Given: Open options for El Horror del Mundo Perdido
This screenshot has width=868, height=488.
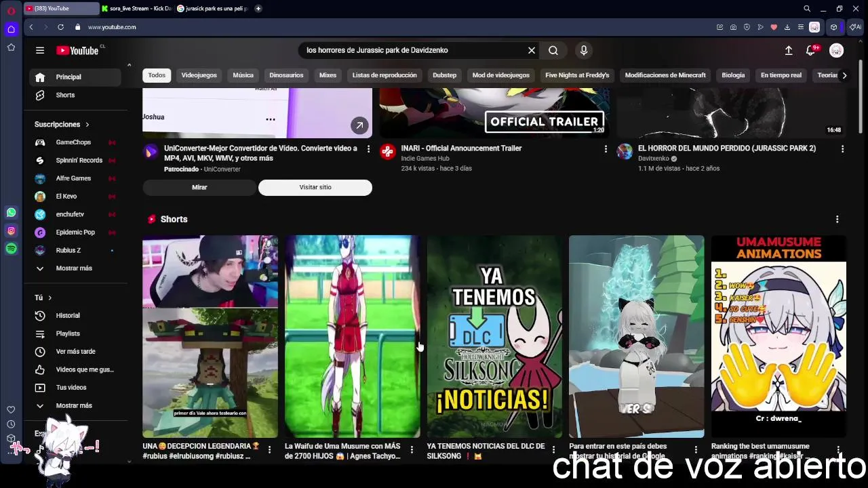Looking at the screenshot, I should pyautogui.click(x=842, y=148).
